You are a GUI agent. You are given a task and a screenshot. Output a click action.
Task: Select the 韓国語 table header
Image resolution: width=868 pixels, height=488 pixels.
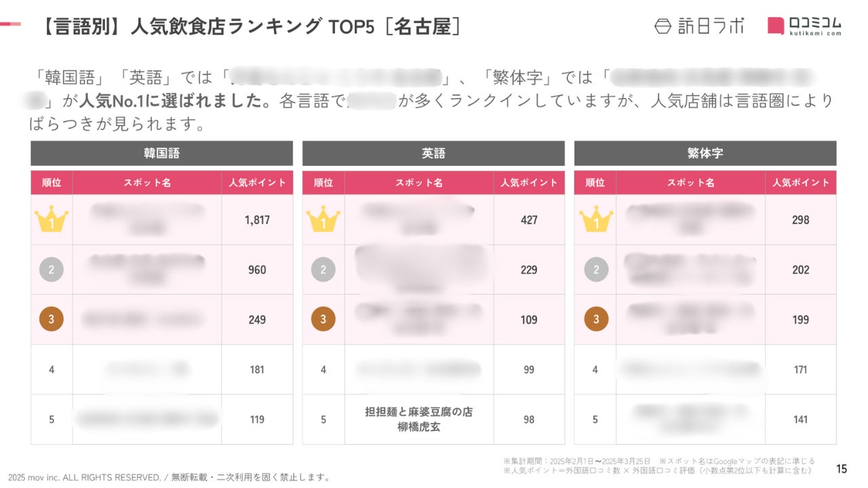point(161,153)
